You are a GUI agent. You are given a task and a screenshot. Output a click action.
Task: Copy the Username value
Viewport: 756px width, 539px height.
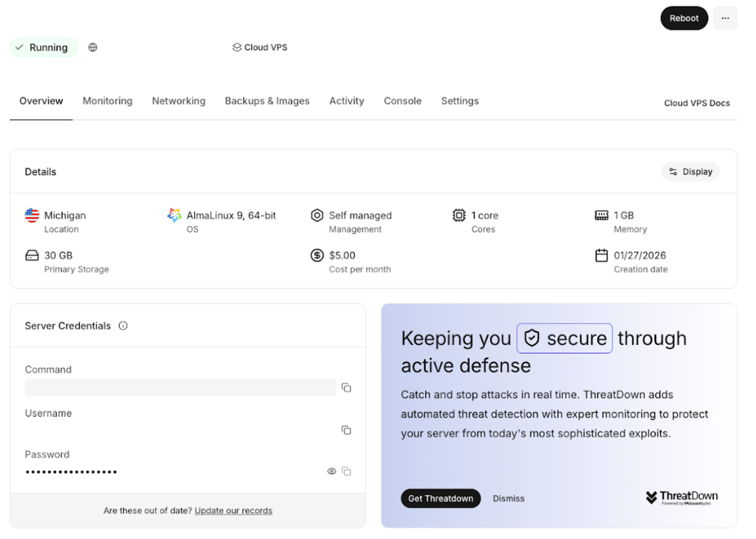pos(346,430)
